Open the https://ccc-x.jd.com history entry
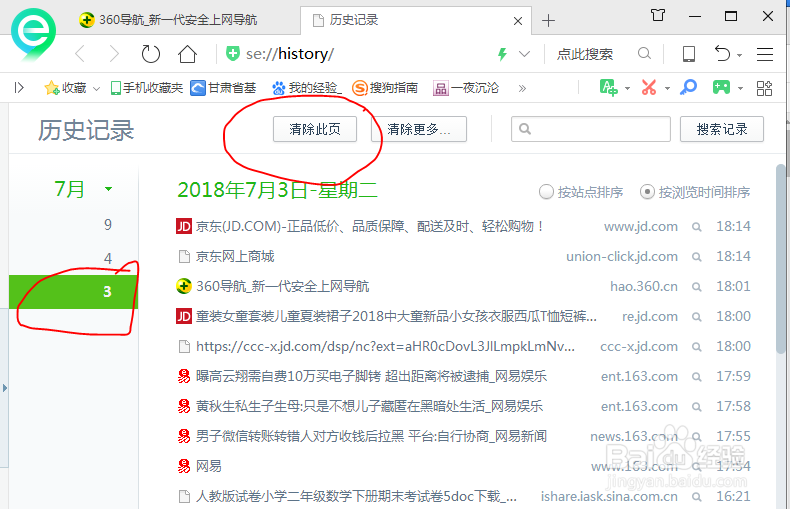Image resolution: width=790 pixels, height=509 pixels. pos(385,347)
